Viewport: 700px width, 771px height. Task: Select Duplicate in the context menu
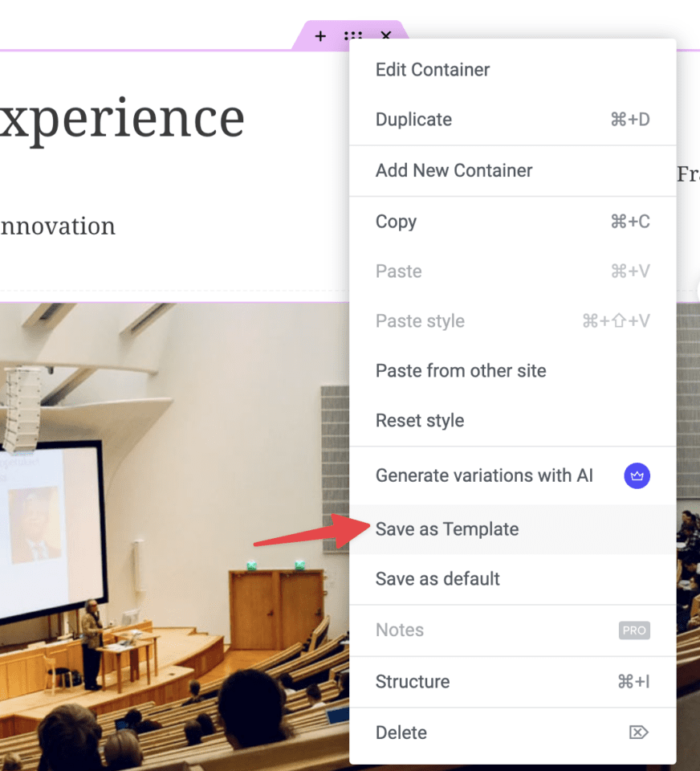pos(413,120)
